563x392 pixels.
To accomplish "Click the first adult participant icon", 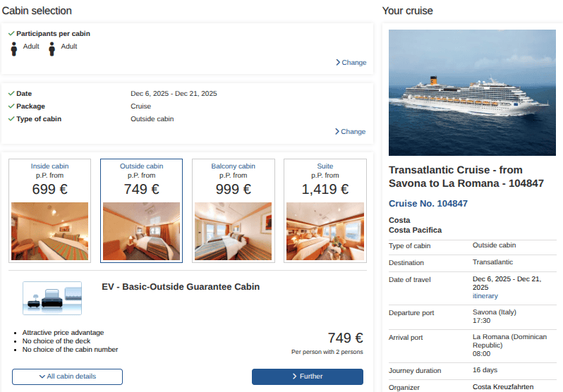I will point(13,49).
